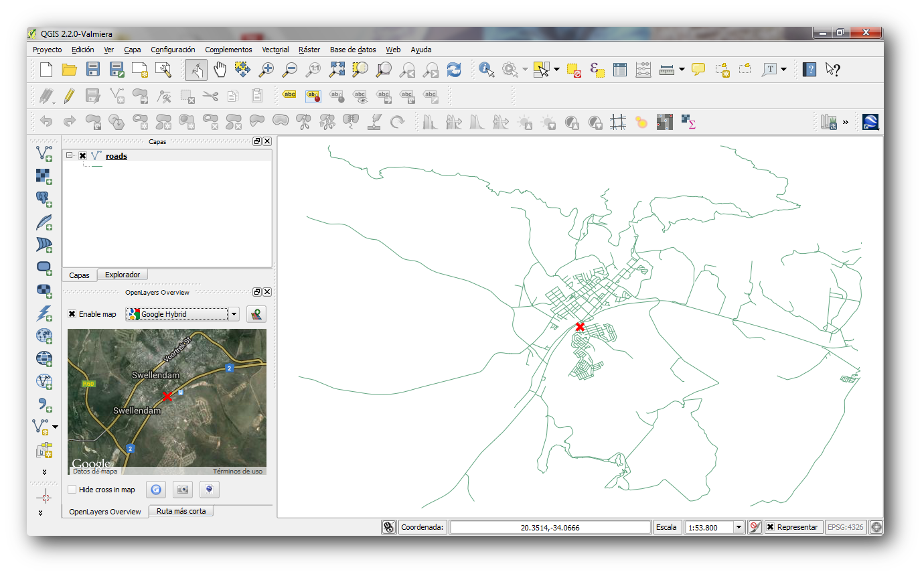The height and width of the screenshot is (576, 924).
Task: Click save overview as image button
Action: click(x=183, y=490)
